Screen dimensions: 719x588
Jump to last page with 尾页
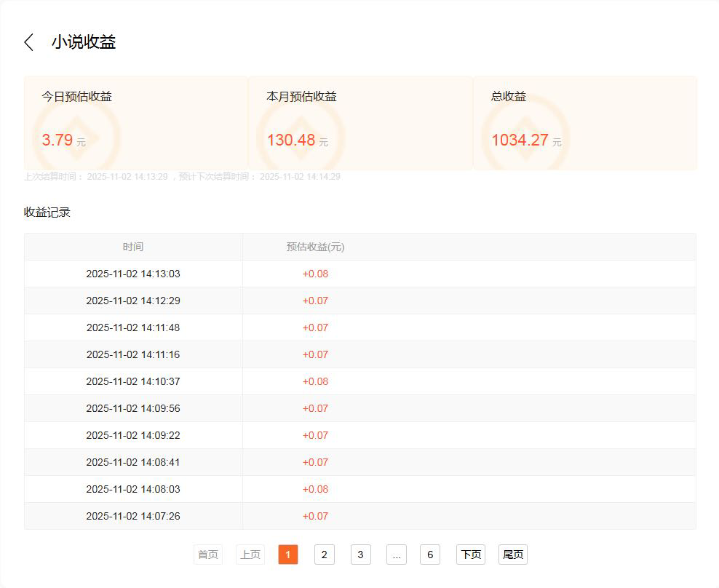[512, 555]
